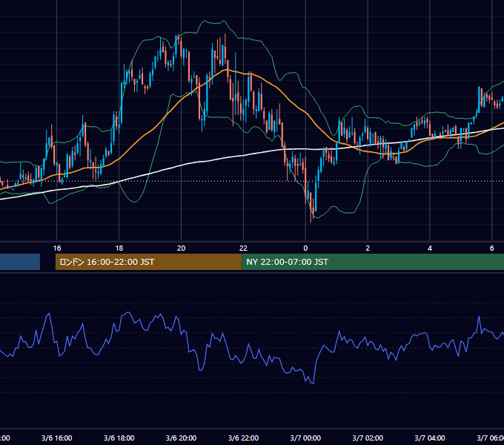The width and height of the screenshot is (504, 445).
Task: Click the blue session bar before London
Action: (20, 262)
